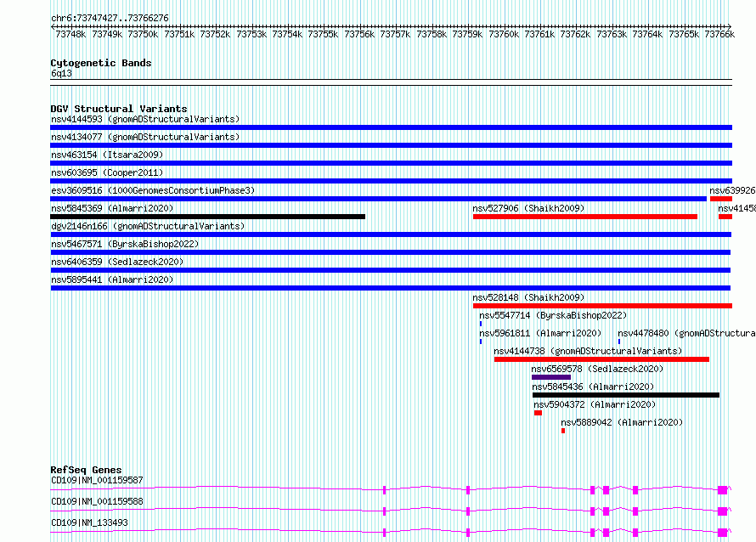Viewport: 756px width, 542px height.
Task: Open the nsv603695 (Cooper2011) variant
Action: pos(107,172)
